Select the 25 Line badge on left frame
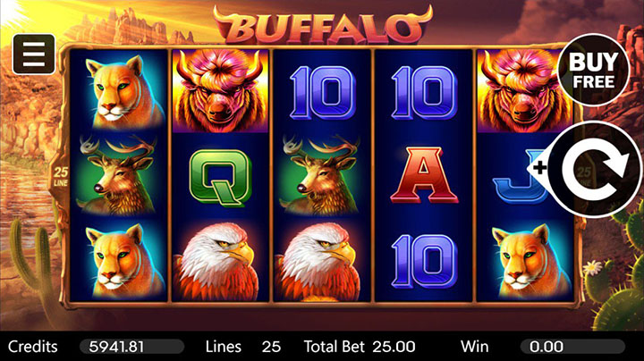The width and height of the screenshot is (644, 361). (x=61, y=176)
